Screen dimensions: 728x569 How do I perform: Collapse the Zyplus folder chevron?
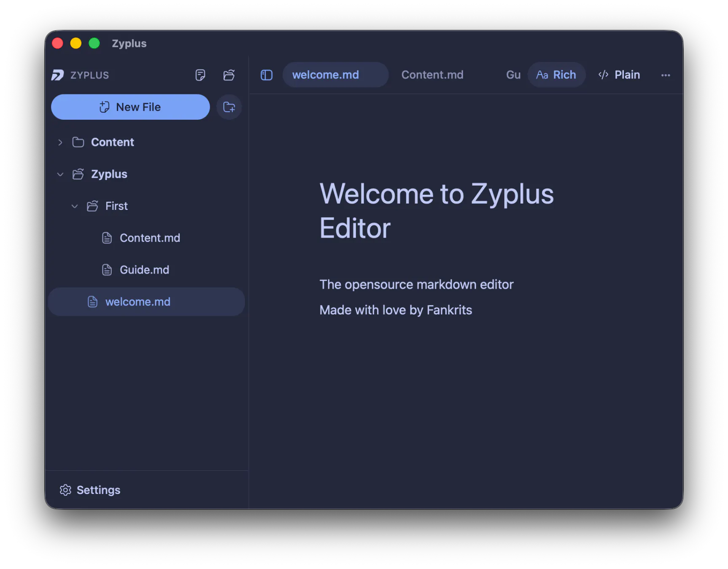pos(60,174)
